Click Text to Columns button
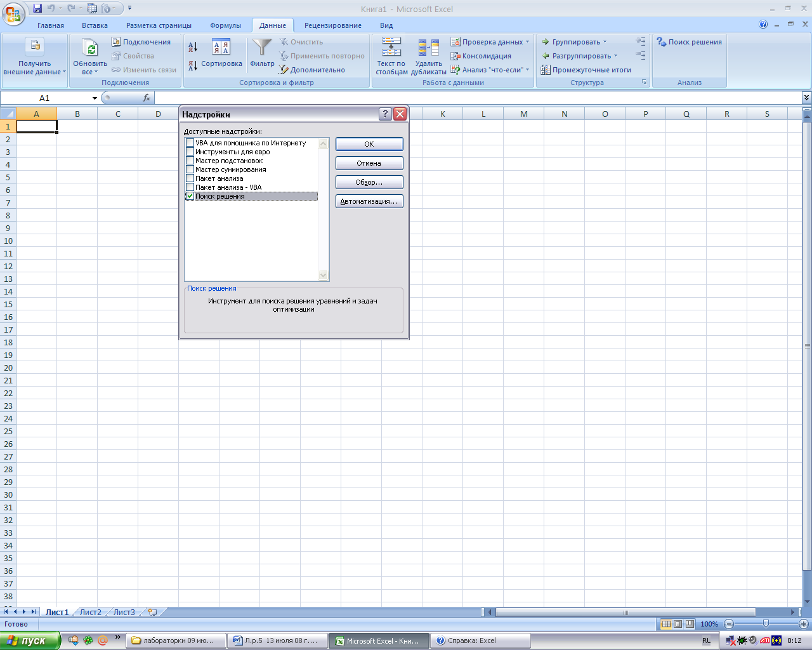Screen dimensions: 812x650 tap(391, 56)
